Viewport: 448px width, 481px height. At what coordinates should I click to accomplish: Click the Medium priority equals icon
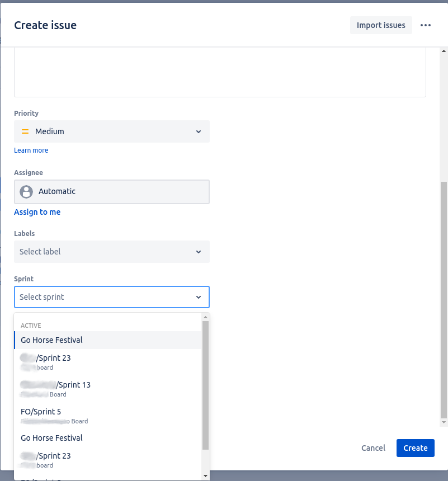pos(25,131)
